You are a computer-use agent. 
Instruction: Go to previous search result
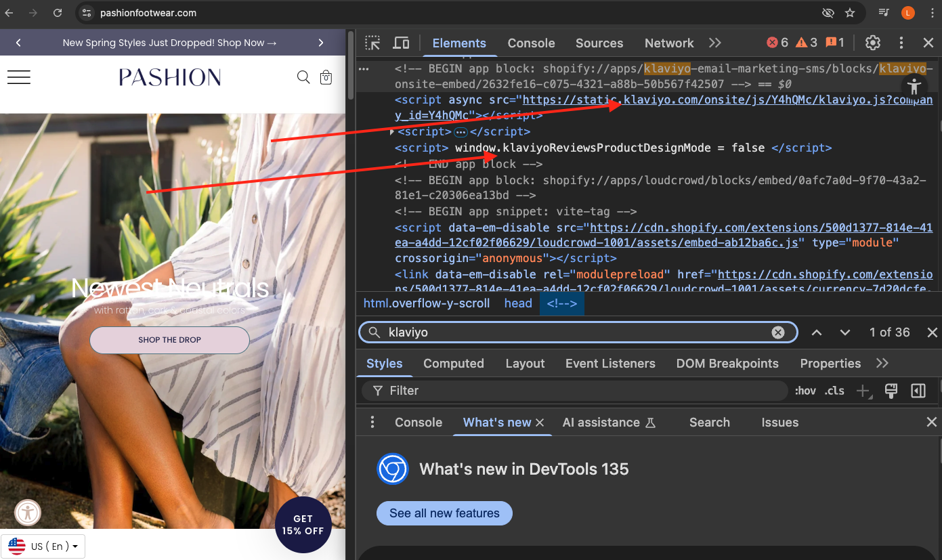pos(817,332)
